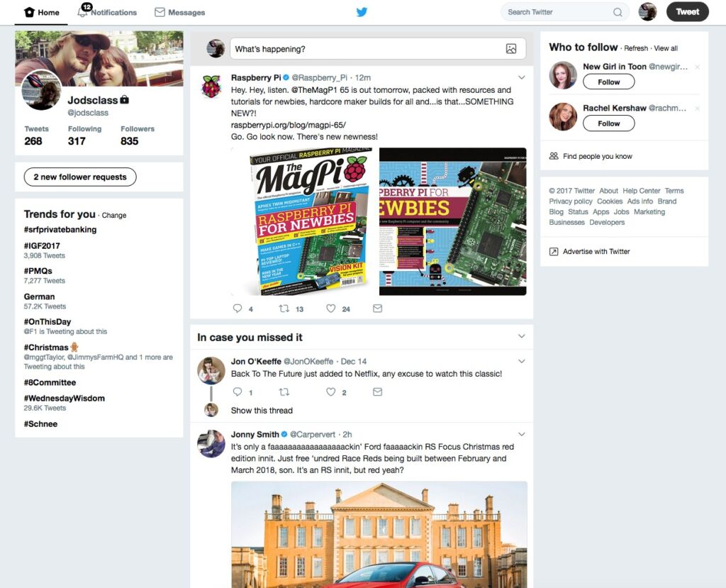Open Rachel Kershaw avatar
The width and height of the screenshot is (726, 588).
(562, 117)
